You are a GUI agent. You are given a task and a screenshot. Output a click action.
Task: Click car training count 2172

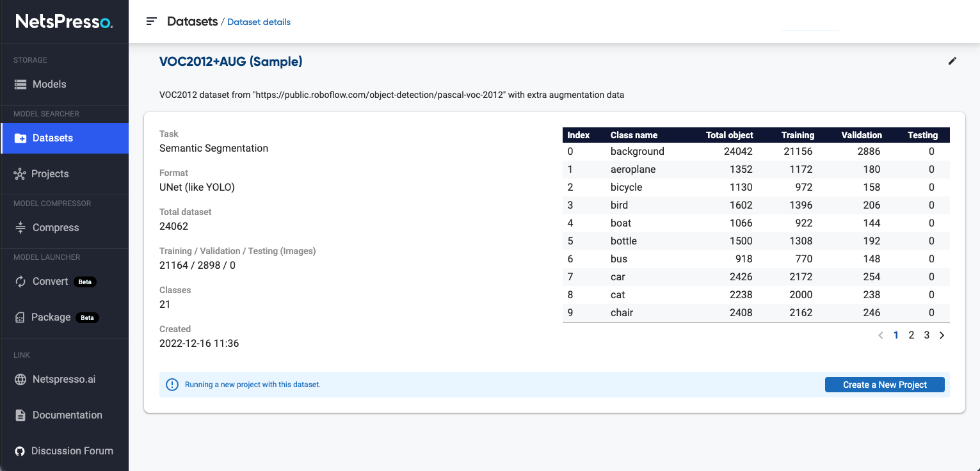pyautogui.click(x=801, y=277)
